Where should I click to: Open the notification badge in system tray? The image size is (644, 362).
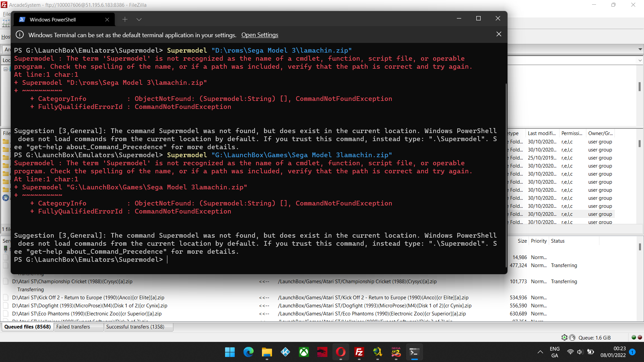[x=632, y=352]
